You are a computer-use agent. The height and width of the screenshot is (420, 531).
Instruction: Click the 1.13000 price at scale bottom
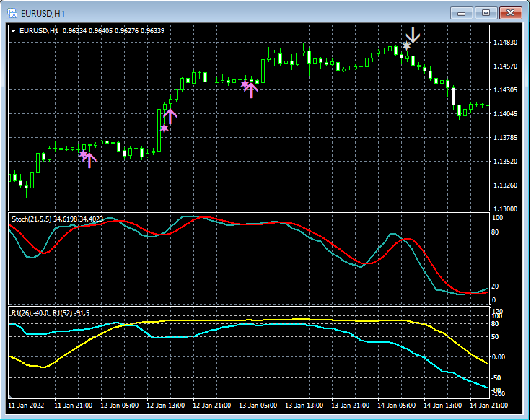507,209
